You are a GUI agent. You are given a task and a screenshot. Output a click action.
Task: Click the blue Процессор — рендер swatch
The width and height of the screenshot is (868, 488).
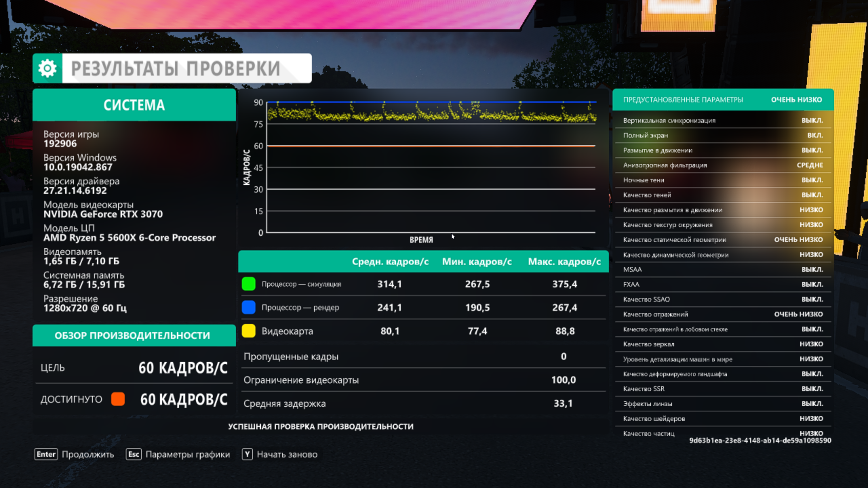coord(249,307)
